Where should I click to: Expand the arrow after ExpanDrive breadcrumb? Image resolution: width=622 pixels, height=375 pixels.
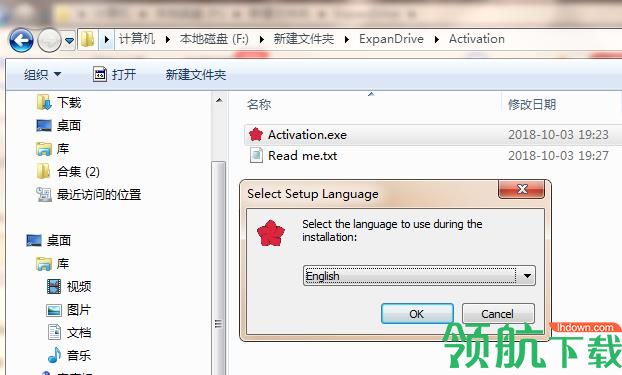(437, 39)
